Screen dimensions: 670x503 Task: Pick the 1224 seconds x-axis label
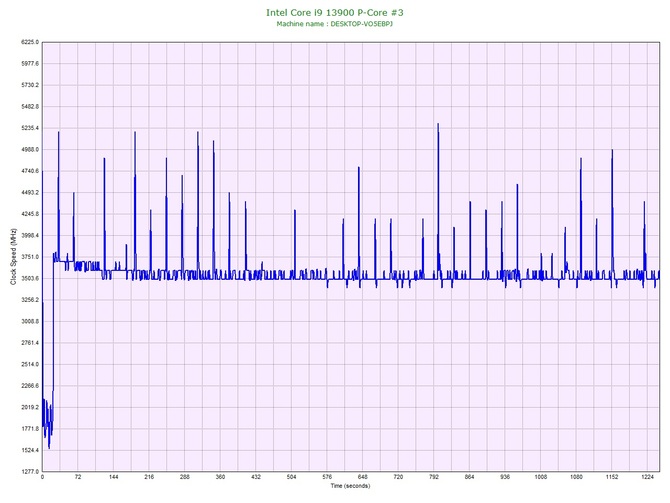pos(647,477)
